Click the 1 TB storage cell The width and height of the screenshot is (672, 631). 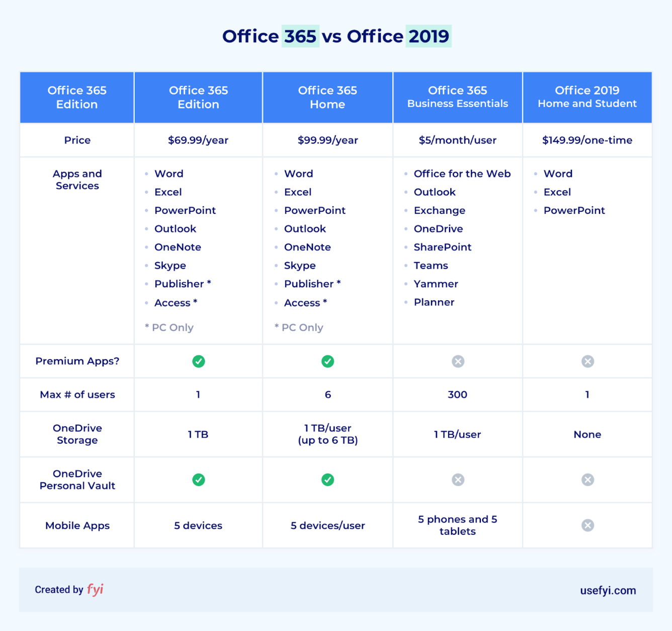coord(198,434)
